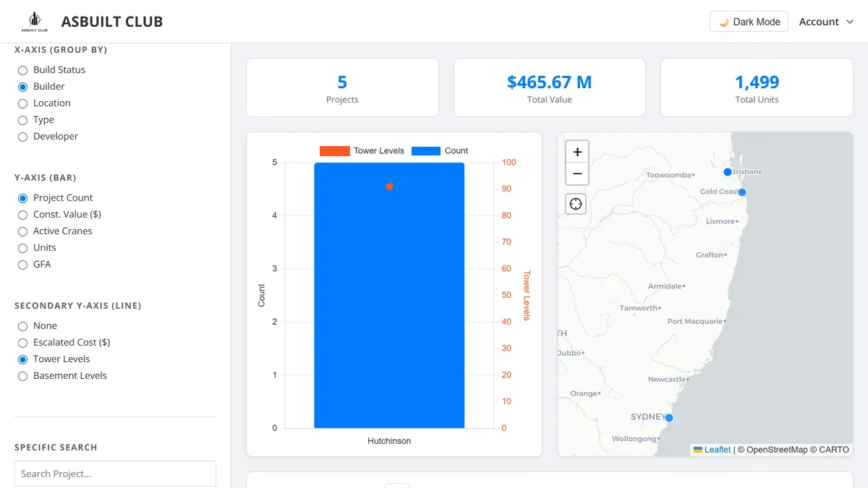Click the orange Tower Levels data point
This screenshot has height=488, width=868.
[x=389, y=187]
